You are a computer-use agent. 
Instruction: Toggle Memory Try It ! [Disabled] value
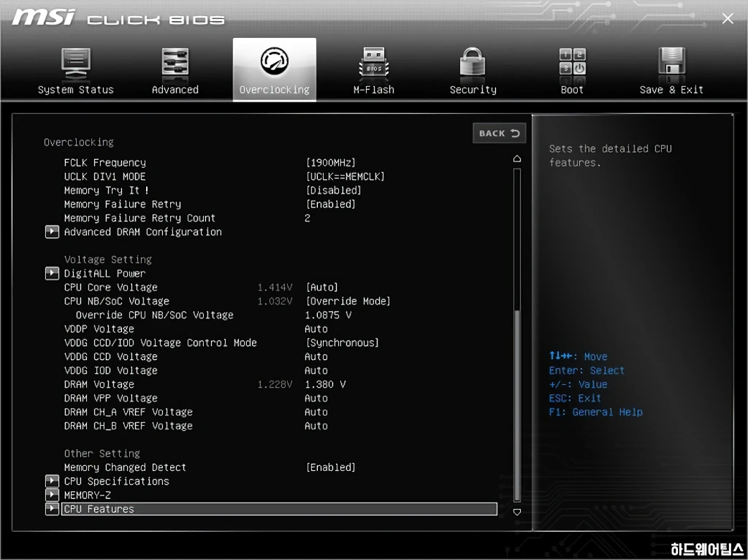(333, 191)
